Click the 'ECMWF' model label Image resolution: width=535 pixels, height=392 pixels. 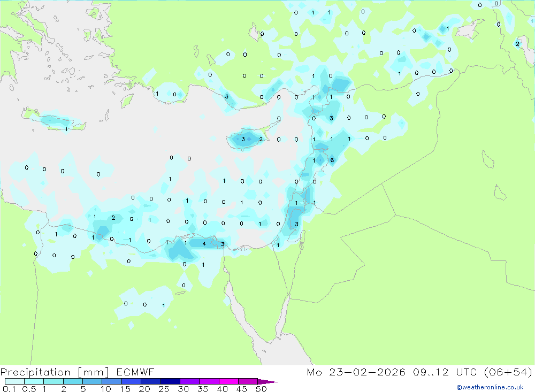135,372
